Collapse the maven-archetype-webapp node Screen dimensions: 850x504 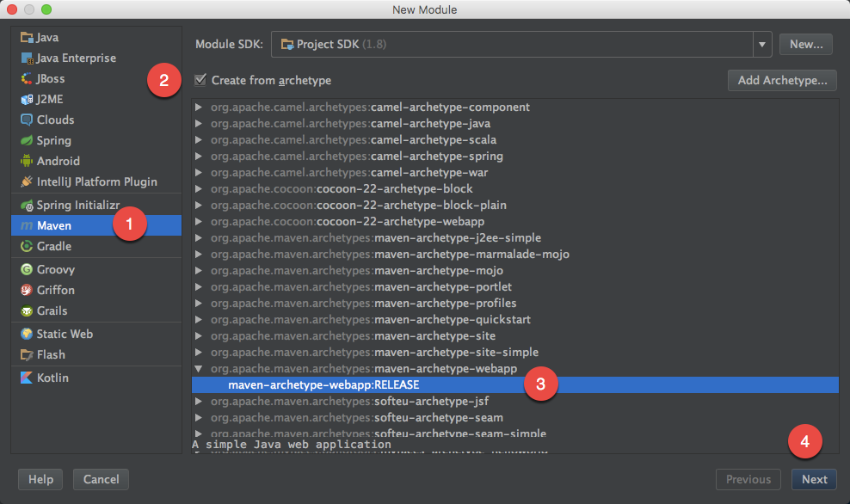tap(199, 368)
